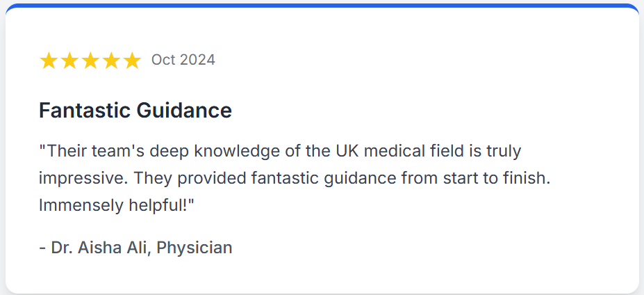The height and width of the screenshot is (295, 644).
Task: Select the fifth rating star
Action: point(132,61)
